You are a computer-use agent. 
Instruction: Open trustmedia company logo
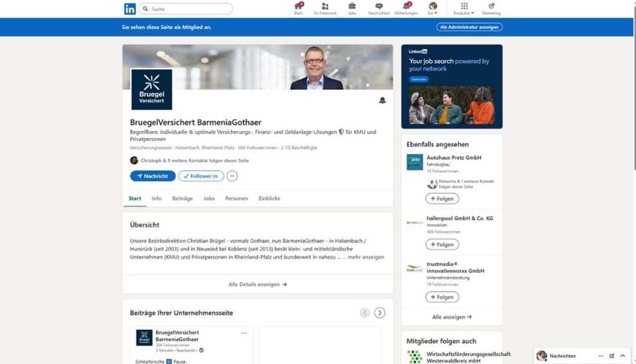point(414,268)
